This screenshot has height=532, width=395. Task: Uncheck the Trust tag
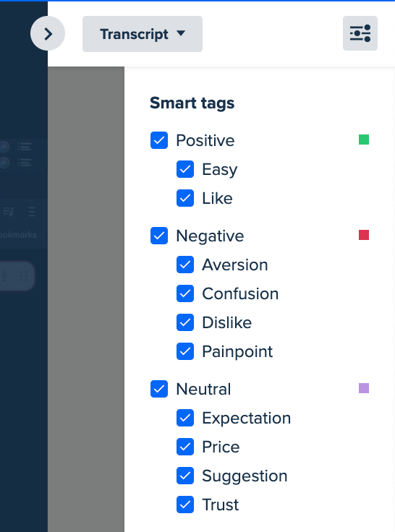(185, 505)
